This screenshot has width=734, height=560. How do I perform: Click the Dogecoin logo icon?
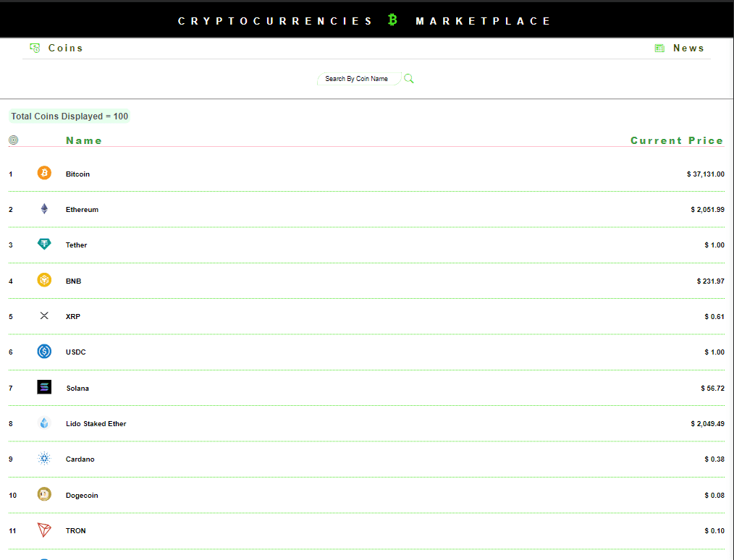pos(44,494)
